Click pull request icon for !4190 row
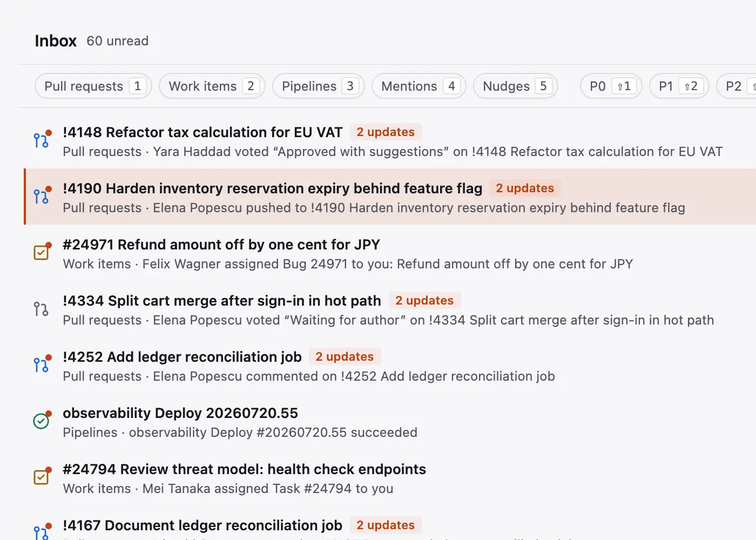Image resolution: width=756 pixels, height=540 pixels. click(41, 197)
